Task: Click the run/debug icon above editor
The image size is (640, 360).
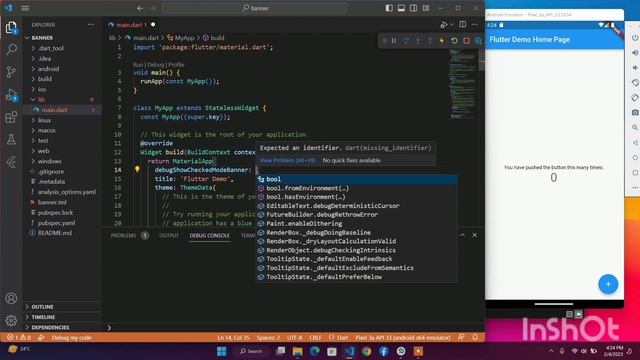Action: point(444,25)
